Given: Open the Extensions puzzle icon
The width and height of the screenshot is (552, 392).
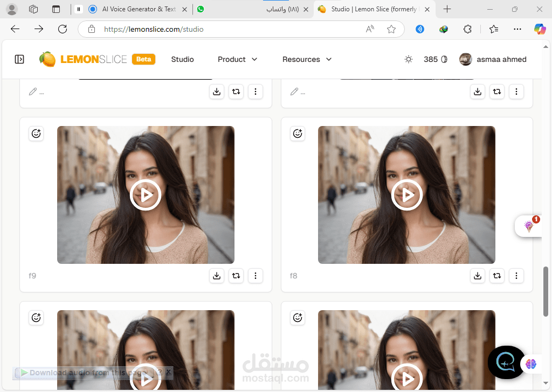Looking at the screenshot, I should click(467, 29).
